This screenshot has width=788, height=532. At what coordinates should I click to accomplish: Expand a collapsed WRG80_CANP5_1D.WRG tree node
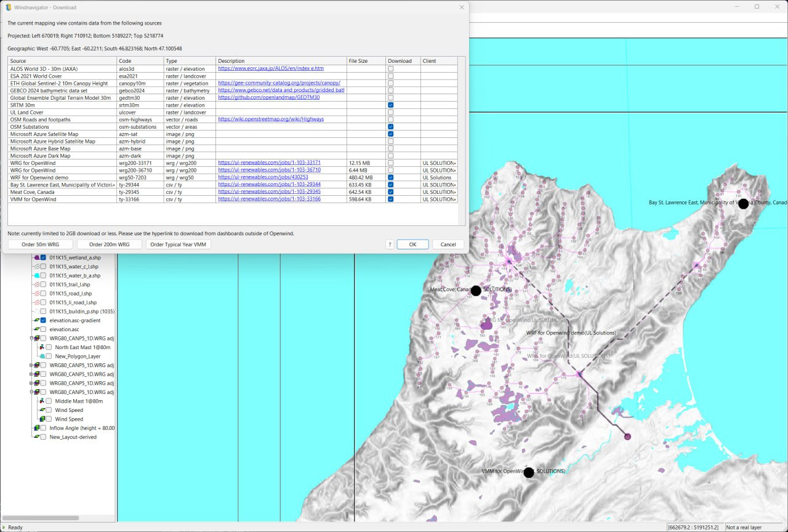[30, 366]
